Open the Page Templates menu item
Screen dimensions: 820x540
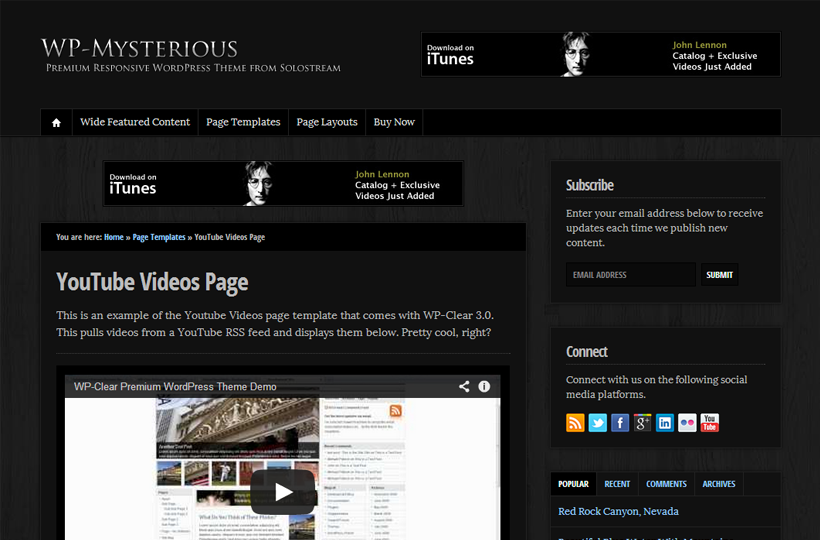[x=243, y=122]
